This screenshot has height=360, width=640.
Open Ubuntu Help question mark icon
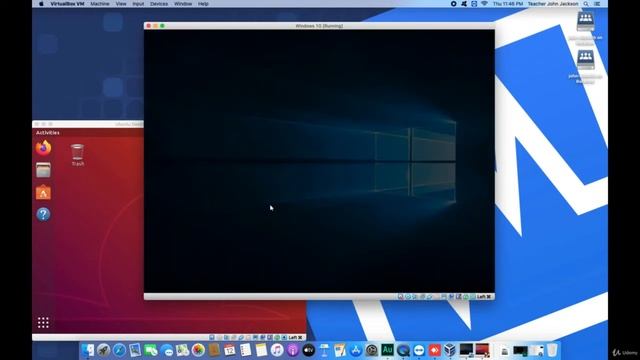43,214
